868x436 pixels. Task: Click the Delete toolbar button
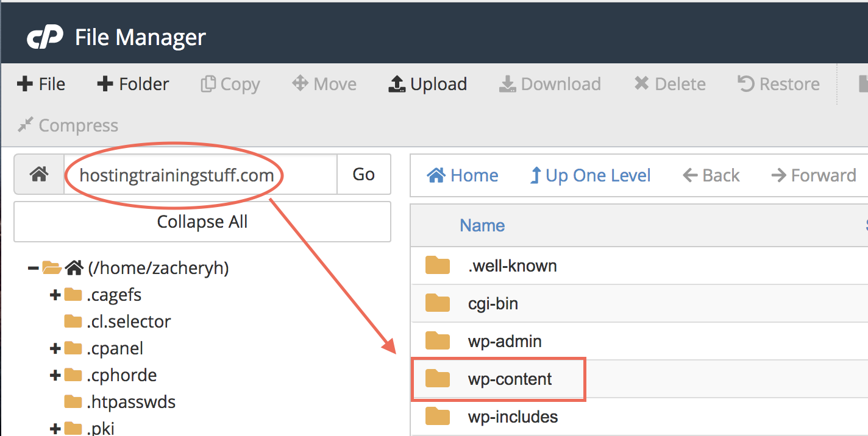tap(669, 84)
